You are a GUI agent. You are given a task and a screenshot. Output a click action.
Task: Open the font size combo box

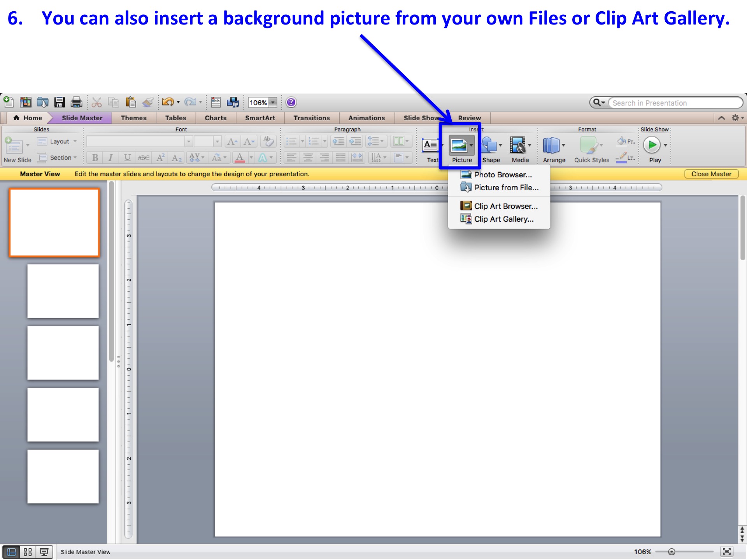point(208,141)
